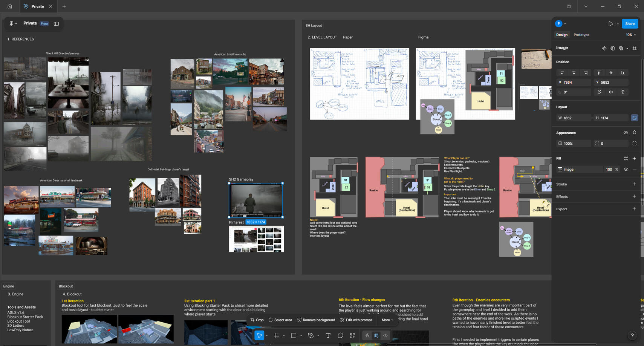Create component from selection icon

[604, 48]
